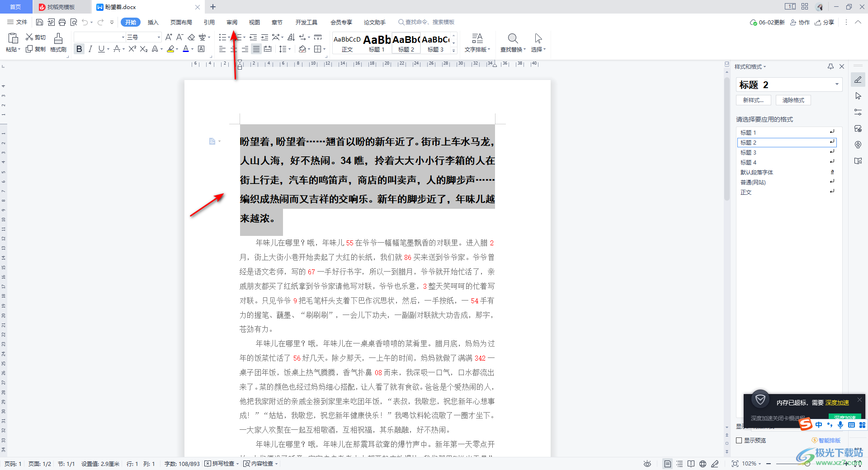This screenshot has width=868, height=470.
Task: Click sidebar selection arrow icon
Action: pos(858,96)
